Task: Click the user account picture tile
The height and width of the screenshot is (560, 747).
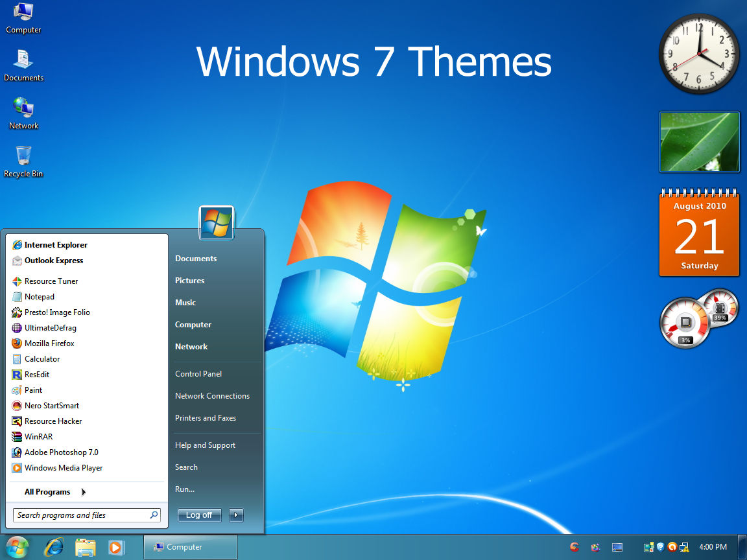Action: [217, 223]
